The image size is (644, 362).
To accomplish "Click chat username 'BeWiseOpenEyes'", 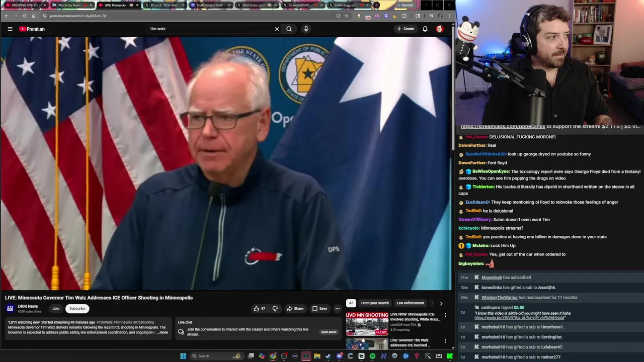I will (491, 171).
